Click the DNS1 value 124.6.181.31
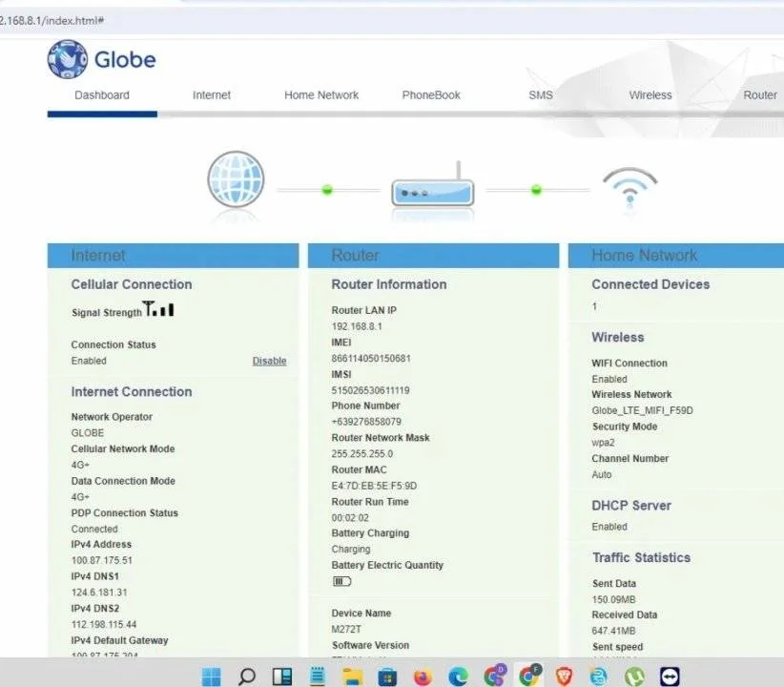784x687 pixels. click(99, 593)
